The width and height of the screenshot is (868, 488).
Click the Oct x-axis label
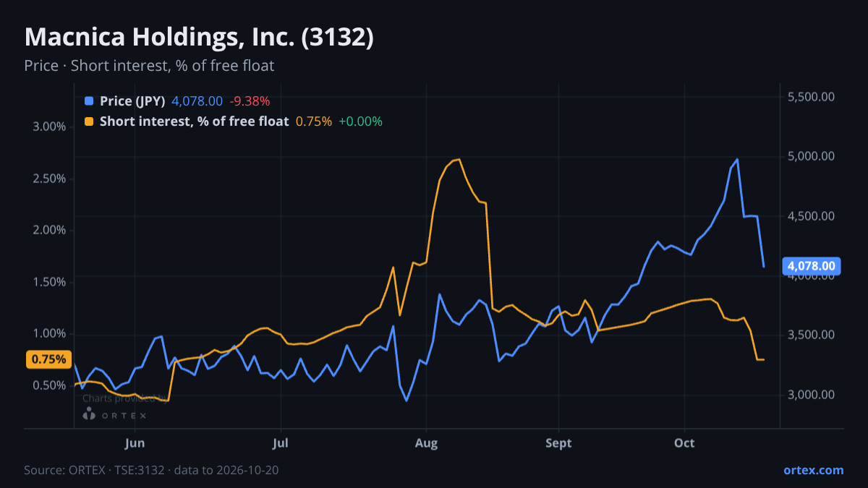click(x=684, y=442)
